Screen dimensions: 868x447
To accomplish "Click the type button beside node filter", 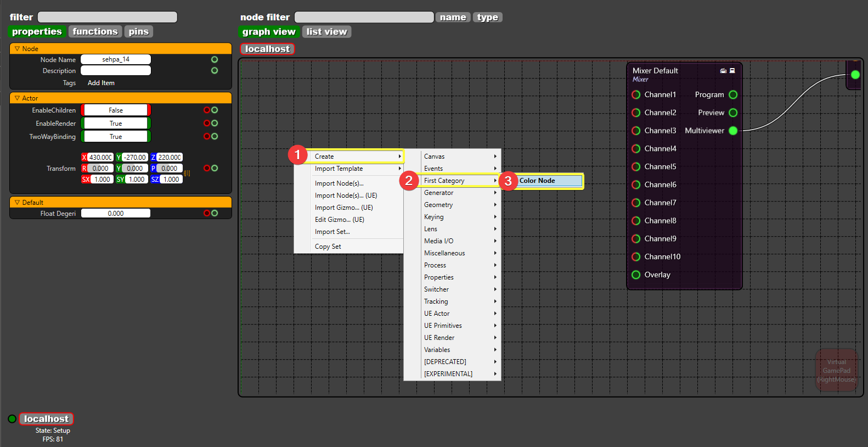I will [x=487, y=18].
